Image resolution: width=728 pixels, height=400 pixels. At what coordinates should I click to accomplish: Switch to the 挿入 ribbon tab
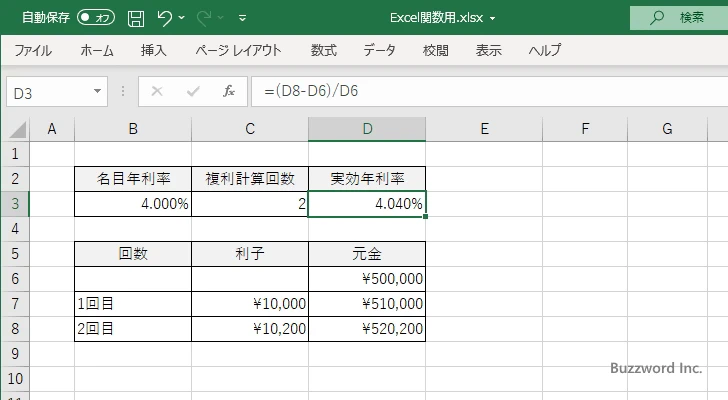[x=154, y=50]
